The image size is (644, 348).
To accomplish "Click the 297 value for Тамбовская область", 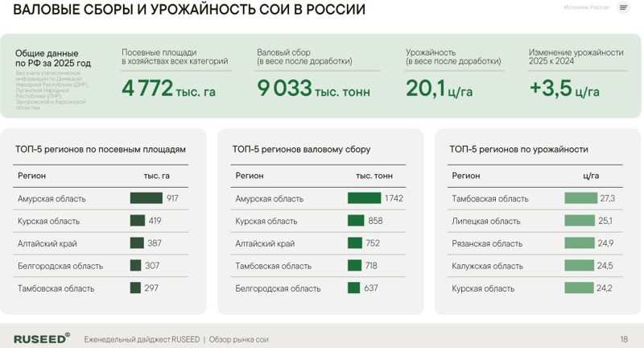I will click(151, 288).
